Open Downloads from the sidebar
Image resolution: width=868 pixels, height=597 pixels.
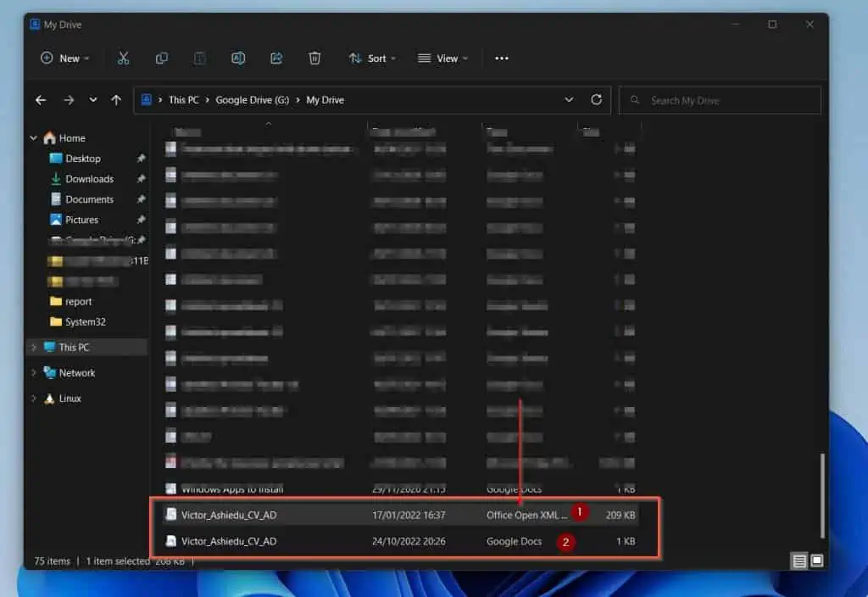click(x=89, y=179)
